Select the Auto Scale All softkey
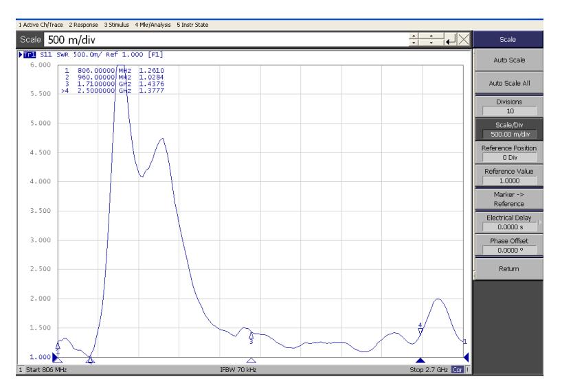Viewport: 573px width, 392px height. [x=509, y=83]
